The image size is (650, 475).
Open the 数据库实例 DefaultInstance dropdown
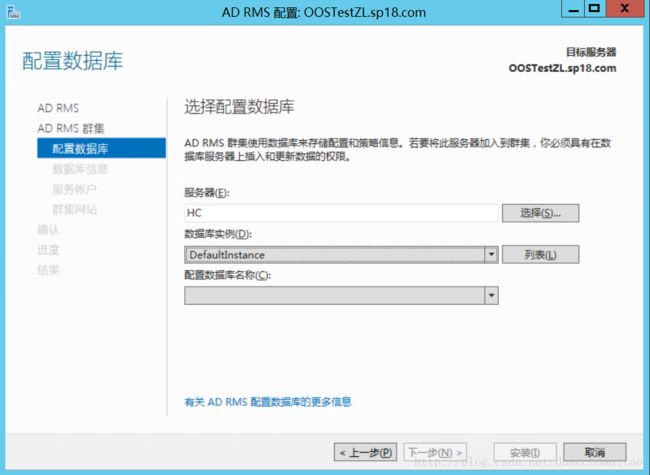point(341,254)
